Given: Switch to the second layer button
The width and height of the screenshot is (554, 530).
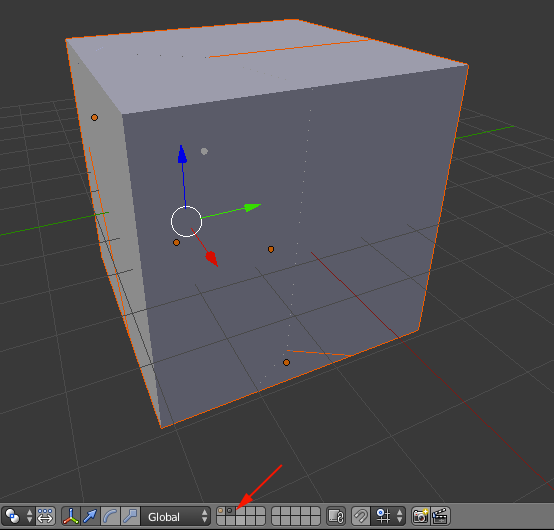Looking at the screenshot, I should pyautogui.click(x=230, y=511).
